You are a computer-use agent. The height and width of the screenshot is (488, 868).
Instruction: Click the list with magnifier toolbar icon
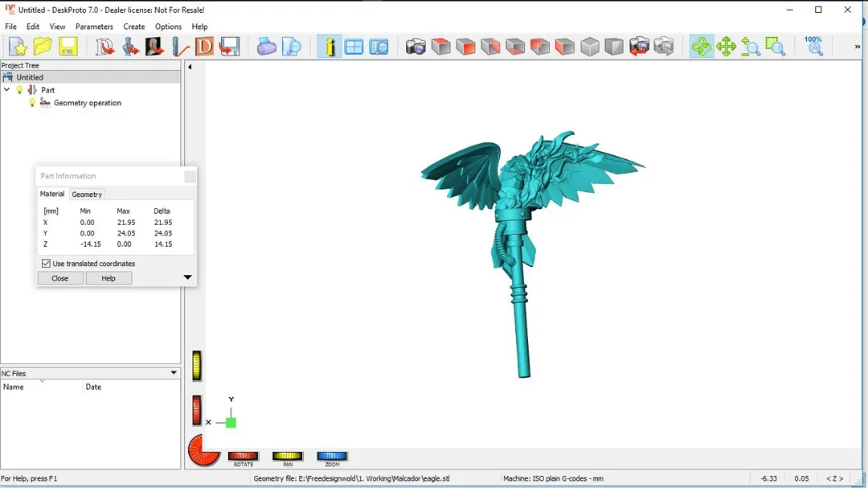(379, 47)
